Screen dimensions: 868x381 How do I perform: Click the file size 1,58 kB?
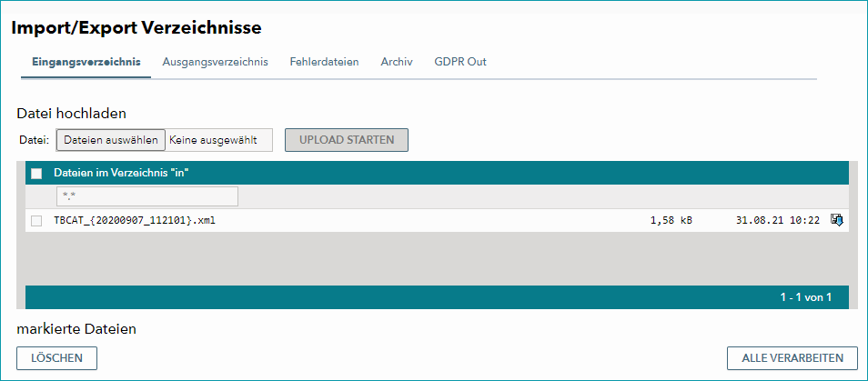point(671,221)
